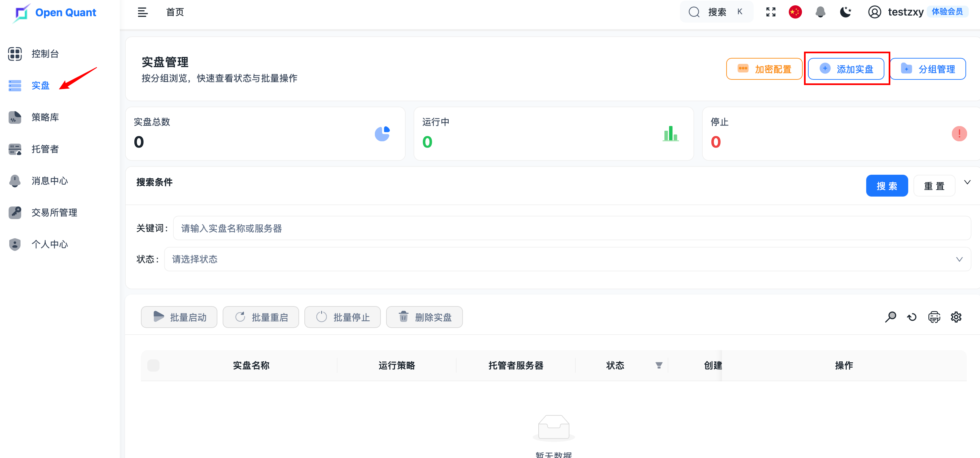Open the language flag selector

coord(795,12)
